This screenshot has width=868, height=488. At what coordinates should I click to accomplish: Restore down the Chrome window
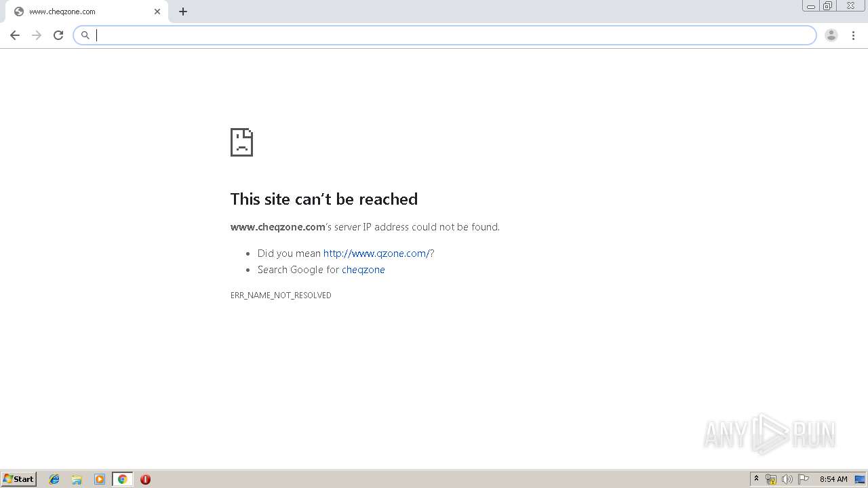click(828, 5)
